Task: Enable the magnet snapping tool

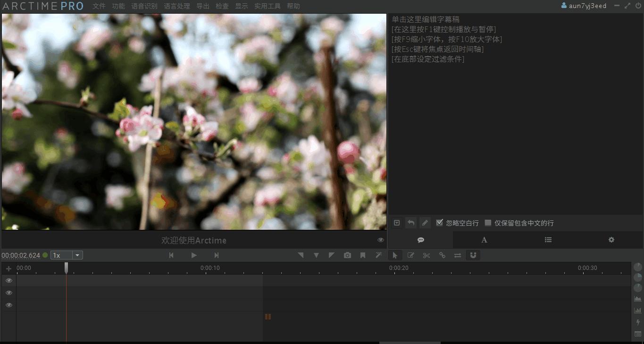Action: pos(473,255)
